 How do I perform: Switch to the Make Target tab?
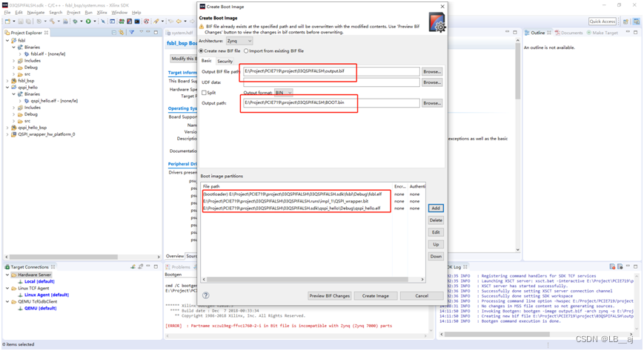point(602,33)
